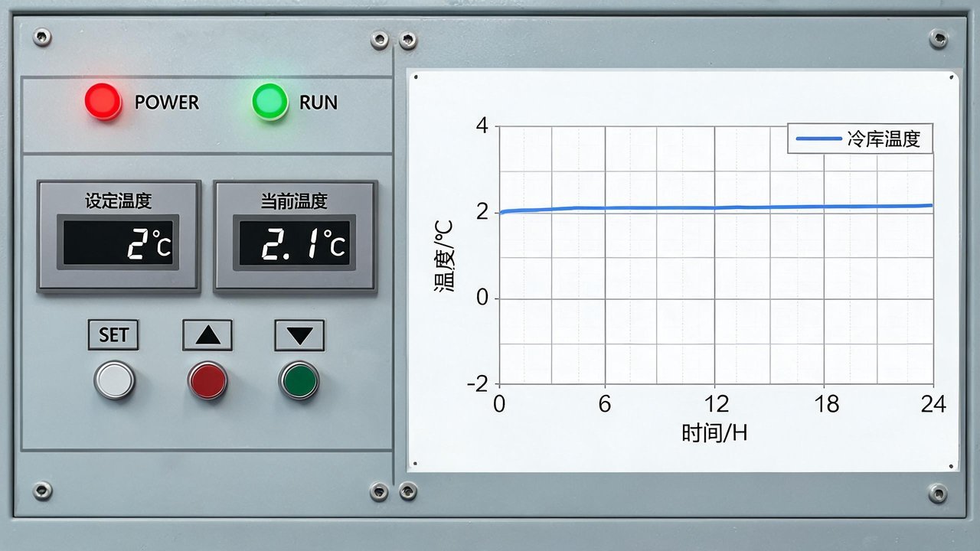Click the -2 tick on the temperature axis
This screenshot has width=980, height=551.
tap(478, 384)
